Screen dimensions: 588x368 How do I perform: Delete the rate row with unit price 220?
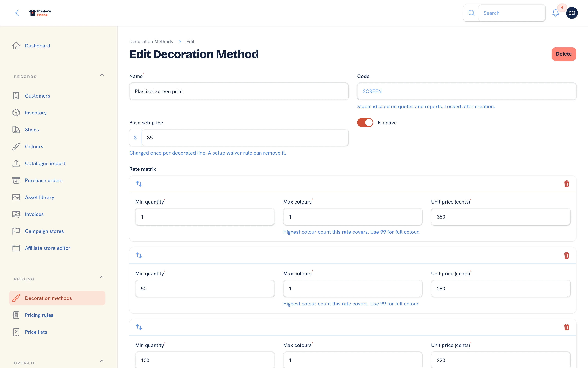pyautogui.click(x=566, y=327)
